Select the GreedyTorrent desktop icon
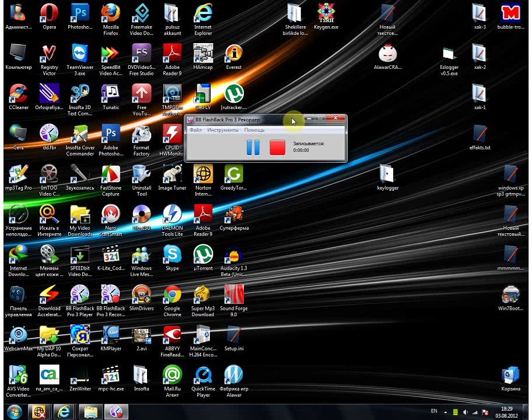This screenshot has width=532, height=420. (234, 177)
